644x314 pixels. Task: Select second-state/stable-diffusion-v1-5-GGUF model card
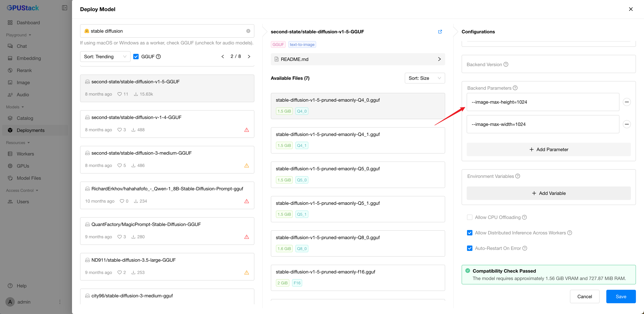tap(167, 88)
